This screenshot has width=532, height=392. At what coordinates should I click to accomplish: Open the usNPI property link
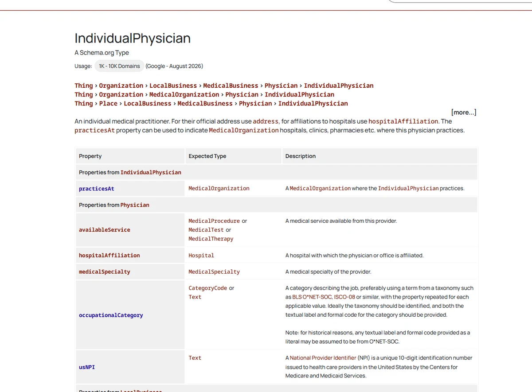coord(87,367)
